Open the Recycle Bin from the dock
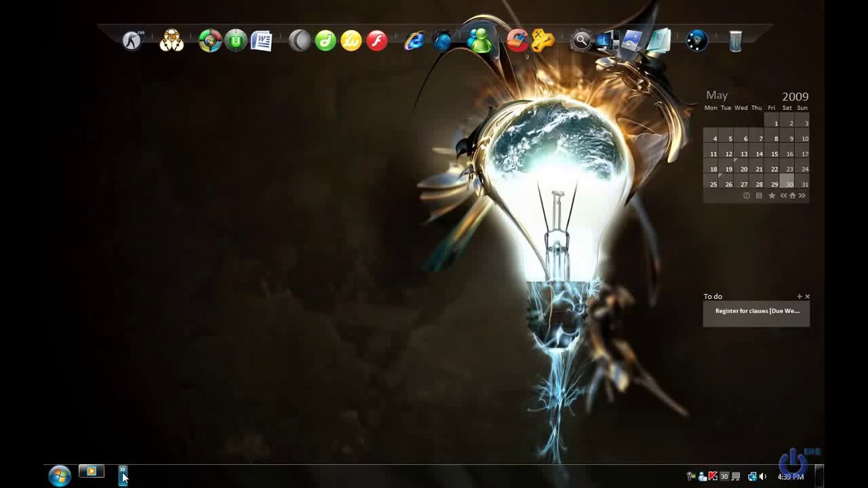The image size is (868, 488). point(736,41)
